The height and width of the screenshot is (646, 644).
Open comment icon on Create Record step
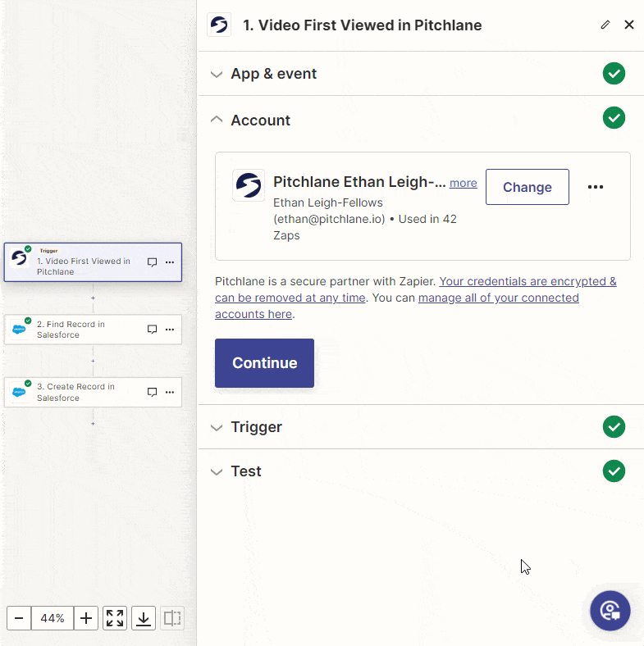point(152,392)
